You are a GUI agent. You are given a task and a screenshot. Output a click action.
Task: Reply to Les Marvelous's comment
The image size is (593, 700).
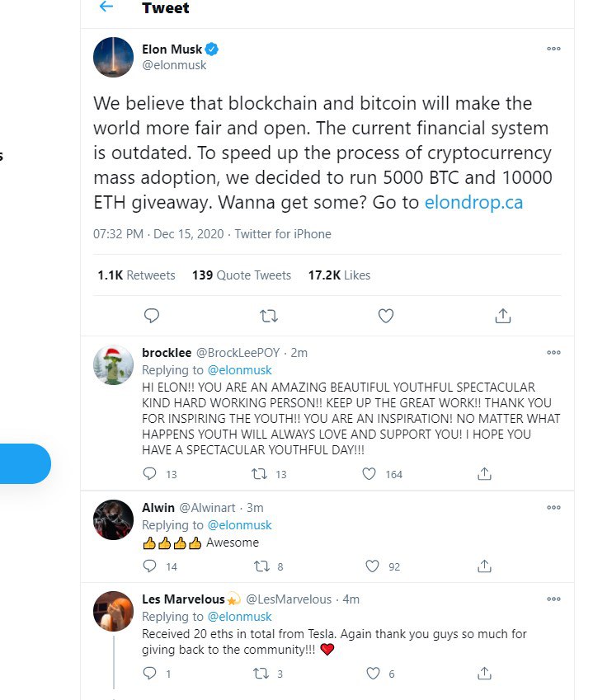149,674
